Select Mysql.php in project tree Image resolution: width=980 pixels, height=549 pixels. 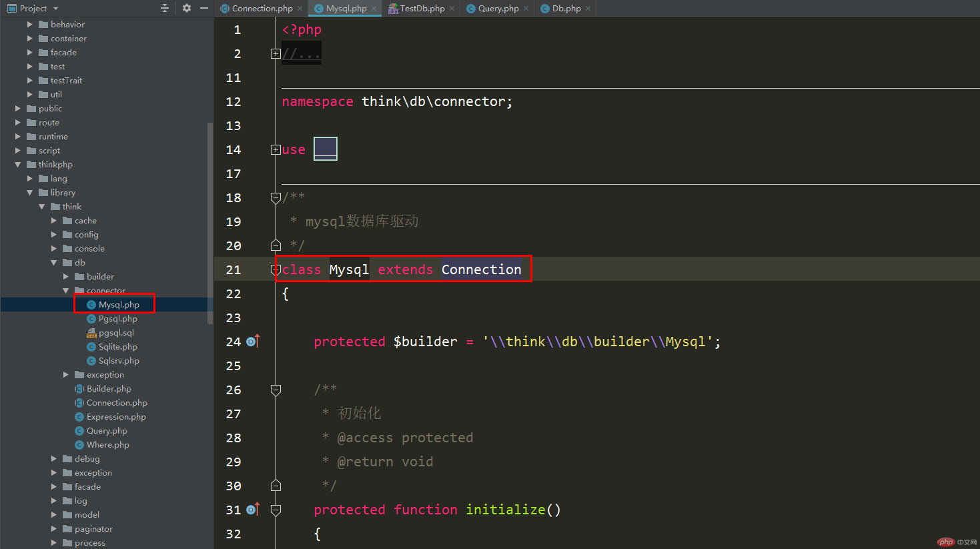point(119,305)
